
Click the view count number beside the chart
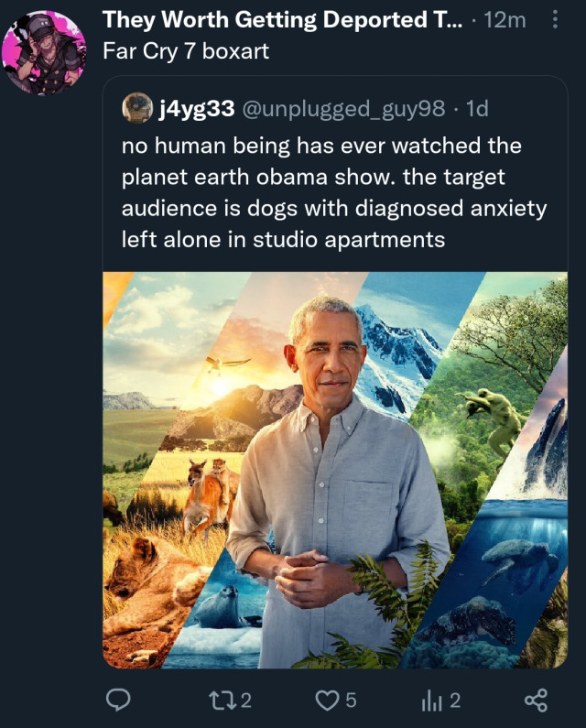point(455,701)
